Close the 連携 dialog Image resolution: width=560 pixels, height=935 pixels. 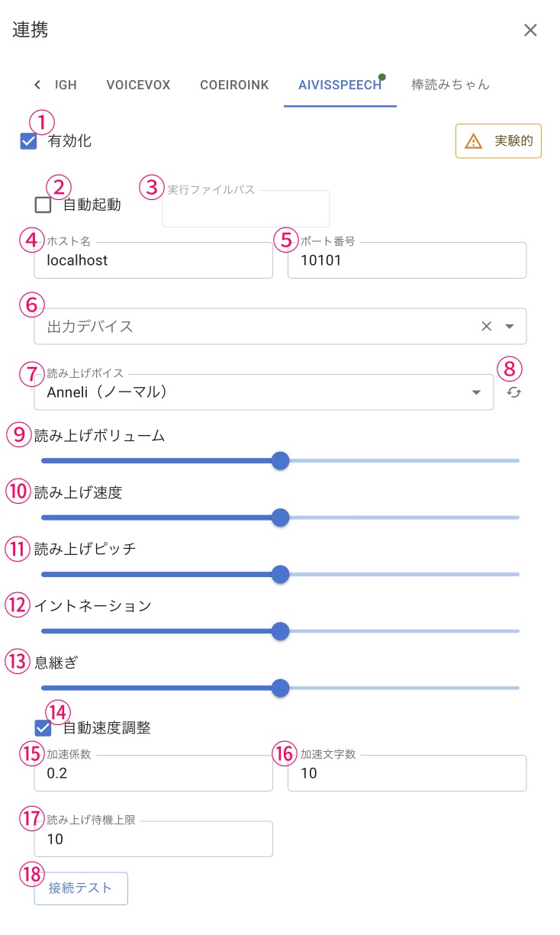click(530, 31)
